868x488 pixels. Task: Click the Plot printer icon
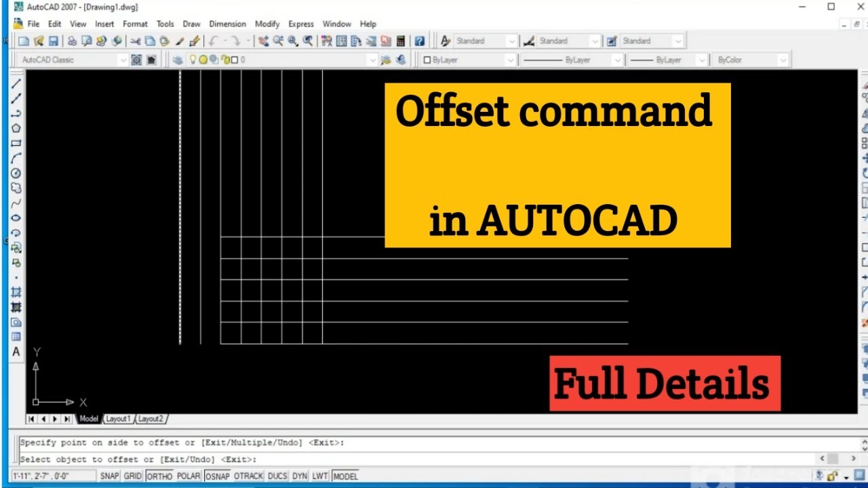pyautogui.click(x=72, y=41)
